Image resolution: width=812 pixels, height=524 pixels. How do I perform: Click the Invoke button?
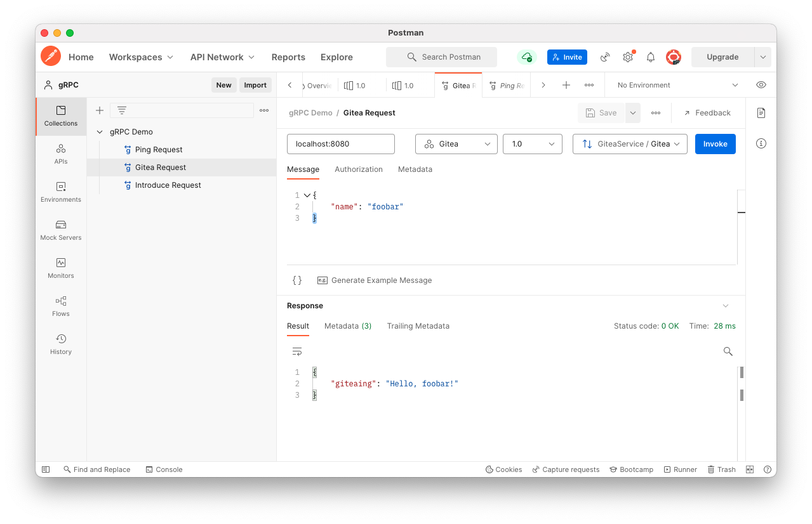[x=715, y=144]
